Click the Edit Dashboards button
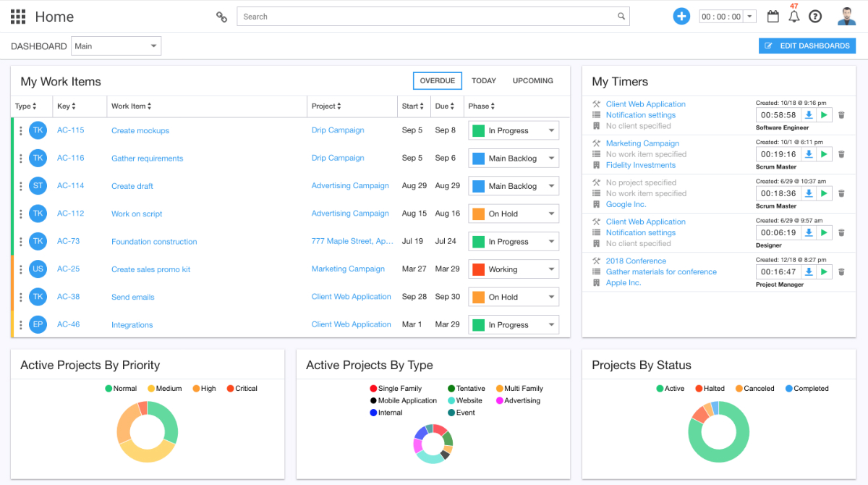 (807, 46)
